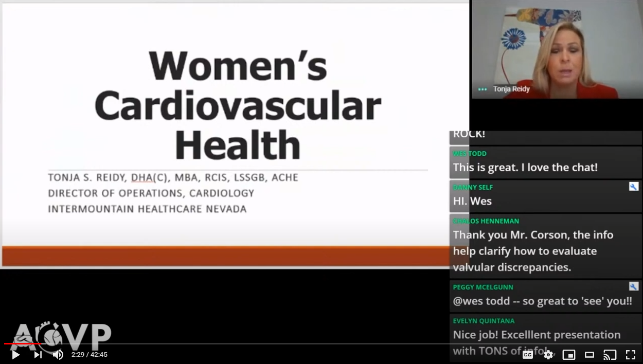This screenshot has width=643, height=364.
Task: Click the "WES TODD" chat name
Action: click(470, 153)
